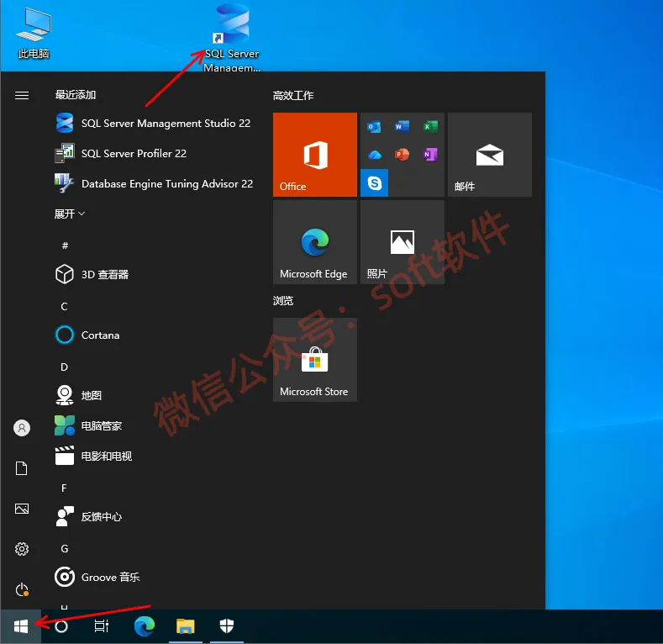Open the Outlook mini tile
The height and width of the screenshot is (644, 663).
[x=374, y=126]
